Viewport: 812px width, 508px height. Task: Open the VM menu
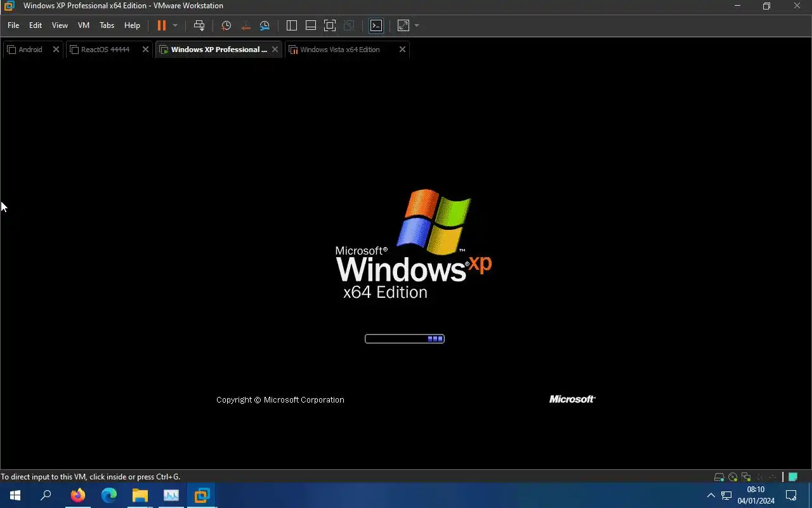(x=84, y=25)
